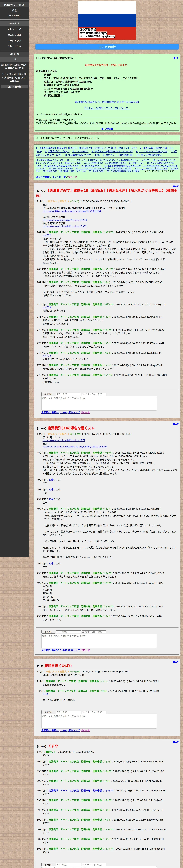
Task: Open the krsw-wiki curid=1371 link
Action: coord(64,440)
